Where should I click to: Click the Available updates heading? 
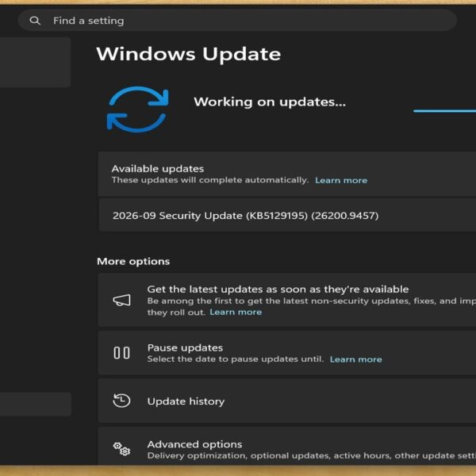158,169
